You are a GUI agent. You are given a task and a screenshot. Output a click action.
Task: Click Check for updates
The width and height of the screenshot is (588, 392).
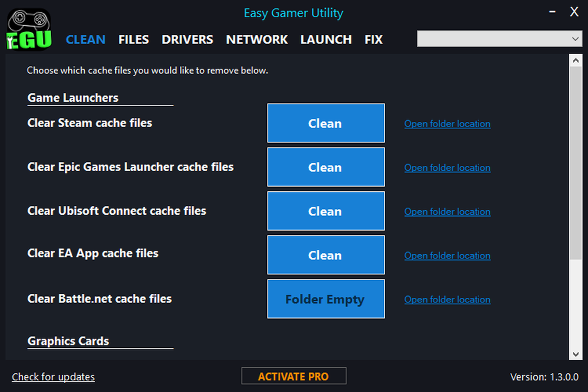[53, 377]
